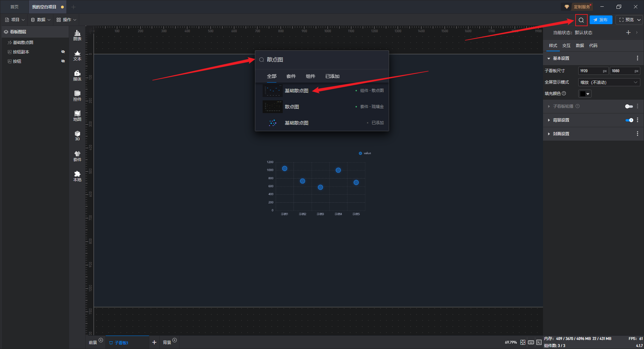Open the 填充颜色 color swatch
644x349 pixels.
coord(585,94)
